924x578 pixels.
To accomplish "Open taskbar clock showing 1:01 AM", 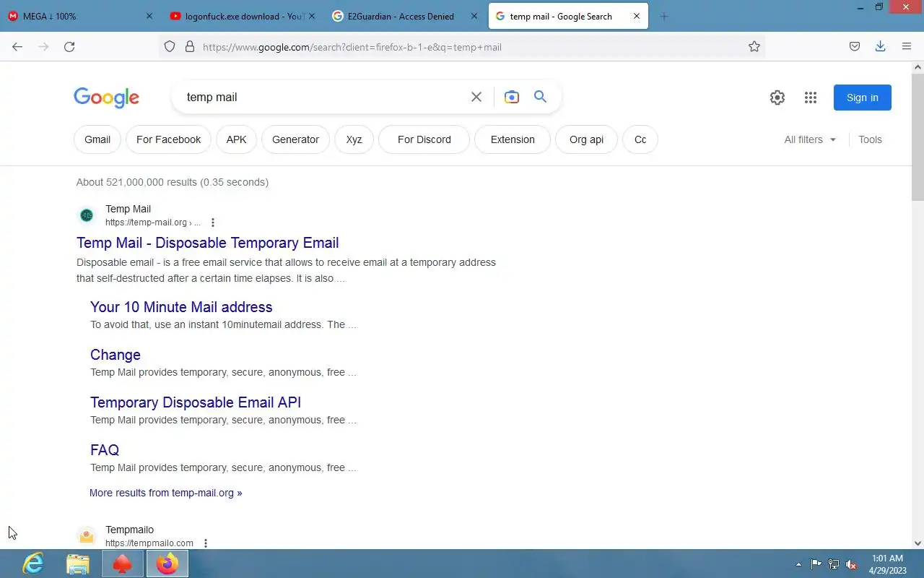I will tap(888, 564).
